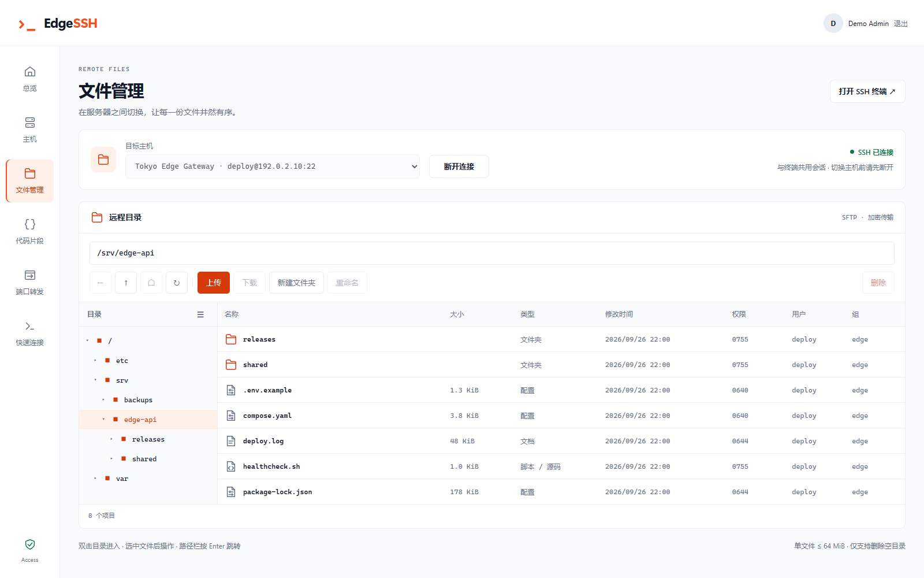Open the 端口转发 port forwarding sidebar item
This screenshot has width=924, height=578.
[x=29, y=283]
